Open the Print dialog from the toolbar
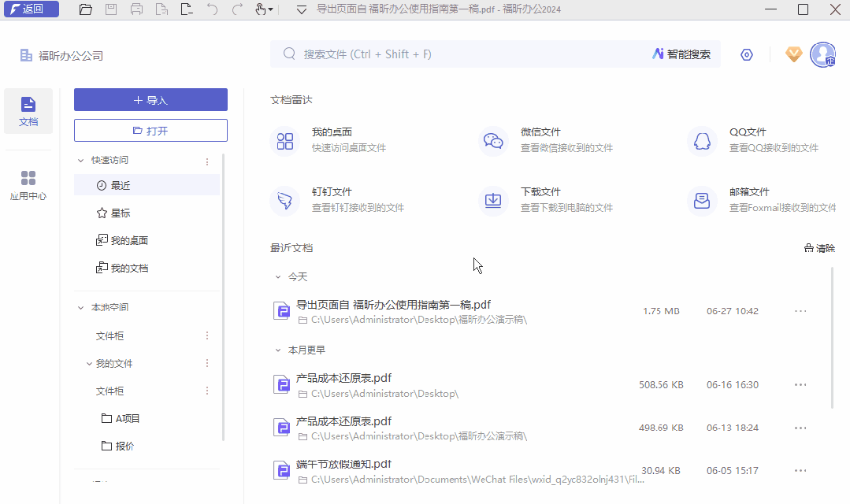Viewport: 850px width, 504px height. point(137,9)
